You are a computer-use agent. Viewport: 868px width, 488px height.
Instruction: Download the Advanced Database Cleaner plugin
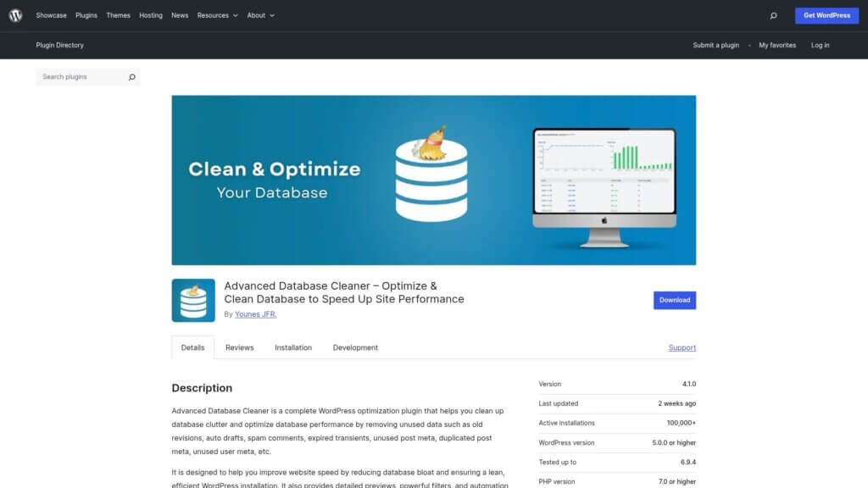point(674,300)
